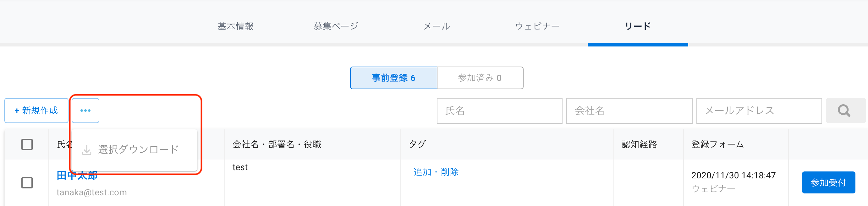Click the magnifier search icon button

[845, 111]
